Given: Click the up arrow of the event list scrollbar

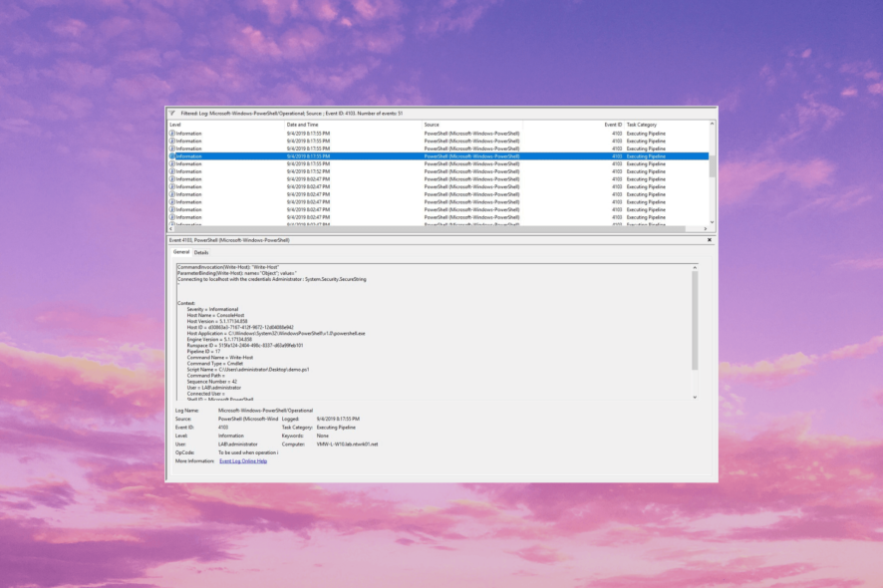Looking at the screenshot, I should pos(712,126).
